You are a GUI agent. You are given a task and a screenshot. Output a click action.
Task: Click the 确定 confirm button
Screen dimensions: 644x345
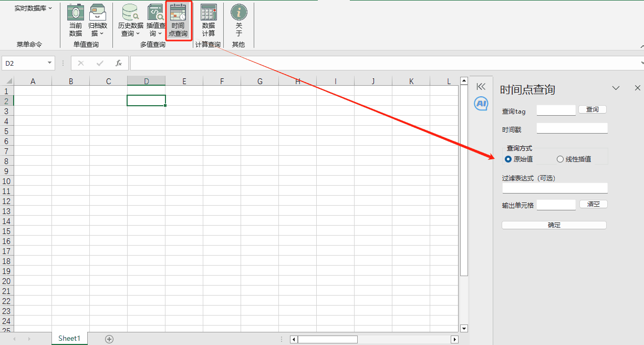tap(554, 225)
